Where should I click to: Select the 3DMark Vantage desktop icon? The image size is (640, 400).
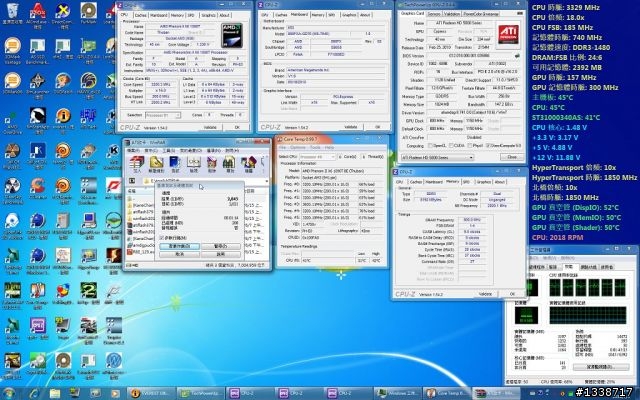(x=12, y=50)
